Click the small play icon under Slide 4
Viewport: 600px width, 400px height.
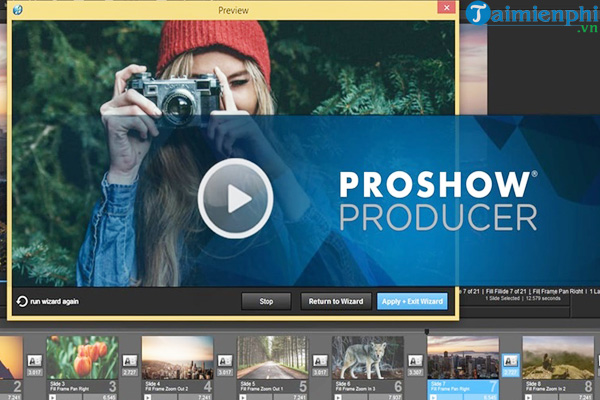click(x=148, y=397)
